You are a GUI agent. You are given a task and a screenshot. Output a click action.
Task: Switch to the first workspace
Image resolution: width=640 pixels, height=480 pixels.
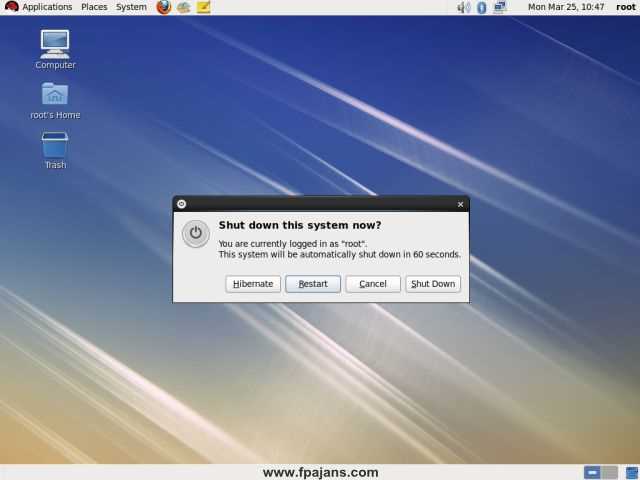[x=592, y=473]
